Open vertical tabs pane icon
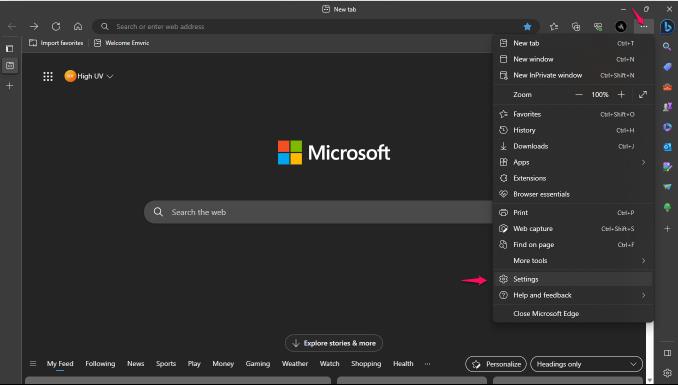Viewport: 678px width, 385px height. (x=10, y=48)
